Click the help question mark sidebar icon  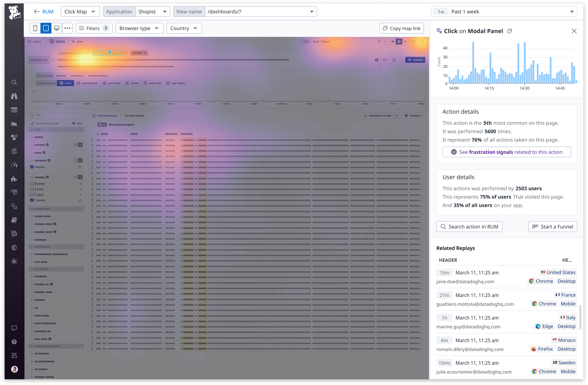[14, 342]
